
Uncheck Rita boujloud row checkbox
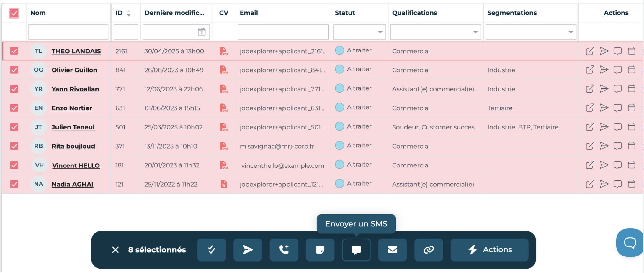14,146
